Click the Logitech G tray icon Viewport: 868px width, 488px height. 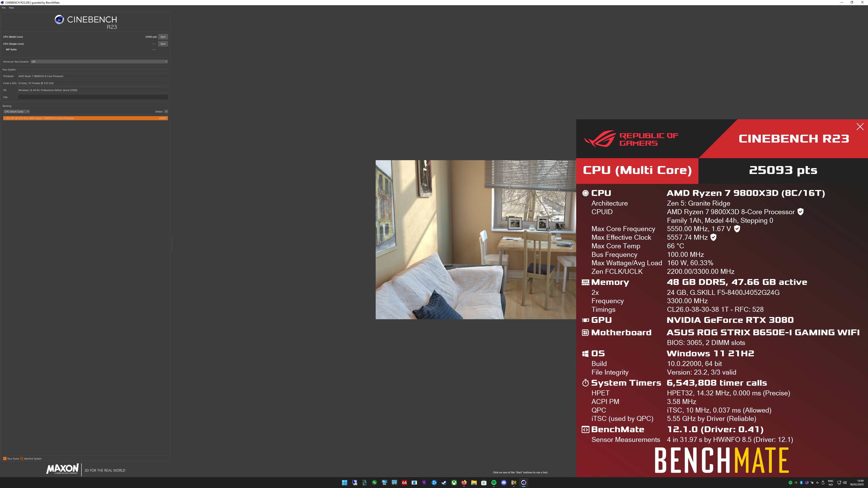pos(817,483)
